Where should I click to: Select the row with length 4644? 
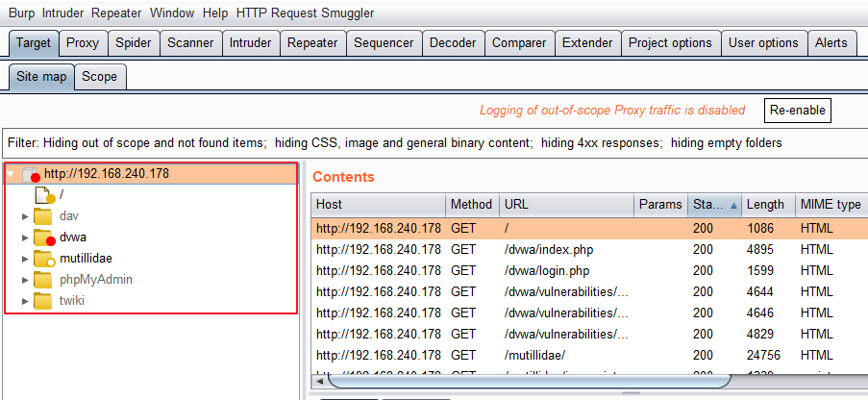589,292
